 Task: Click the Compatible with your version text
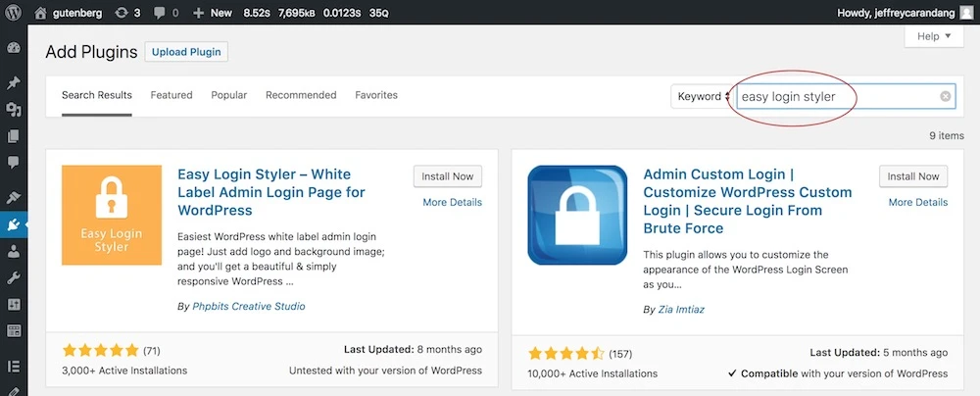point(838,373)
